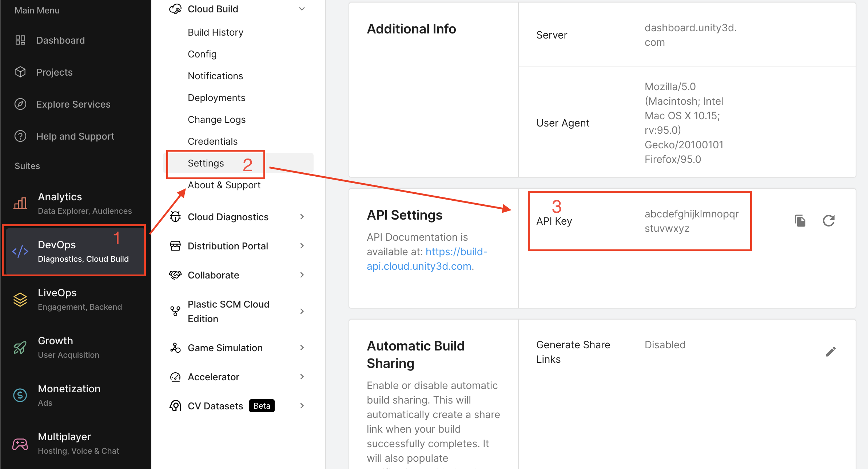The image size is (868, 469).
Task: Click the CV Datasets head icon
Action: [175, 406]
